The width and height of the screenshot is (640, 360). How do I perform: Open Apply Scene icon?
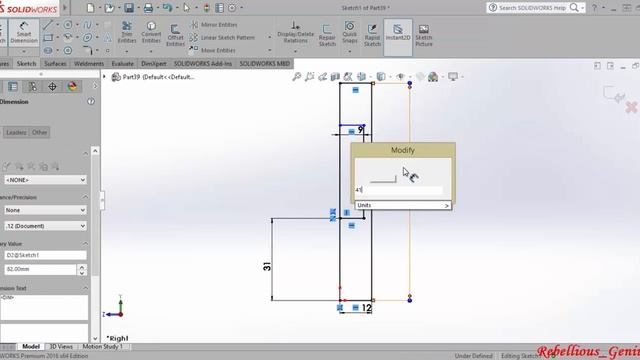(433, 76)
